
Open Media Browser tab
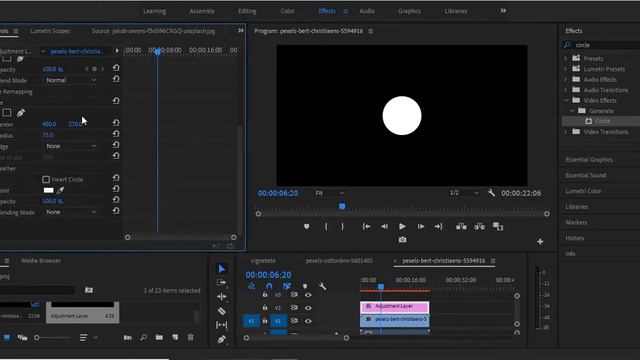(41, 260)
